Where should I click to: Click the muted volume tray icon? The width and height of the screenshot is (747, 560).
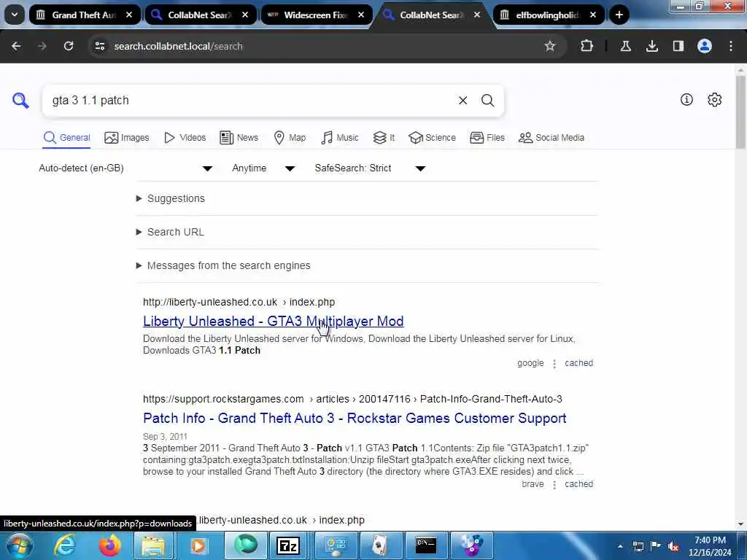[673, 546]
